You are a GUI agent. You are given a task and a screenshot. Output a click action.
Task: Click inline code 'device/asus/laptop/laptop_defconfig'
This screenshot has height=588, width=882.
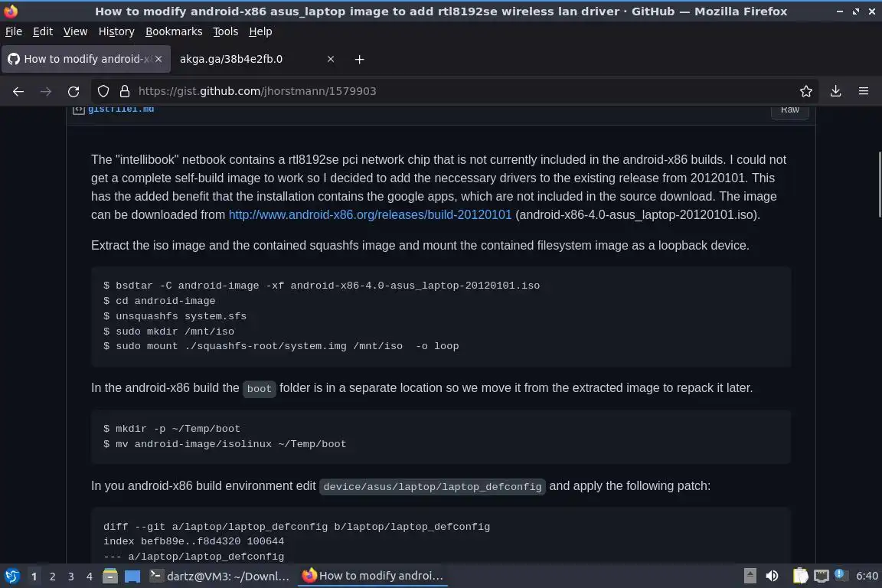(432, 487)
